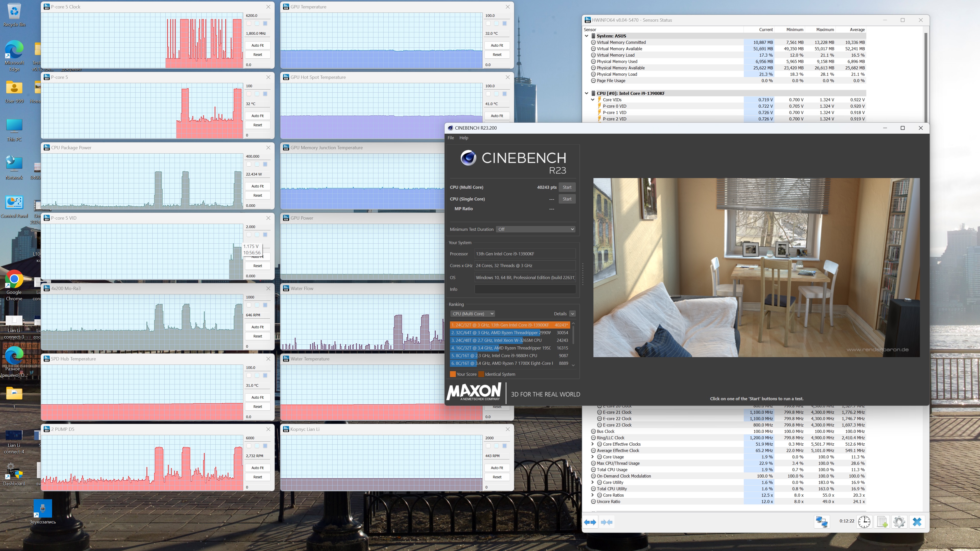The height and width of the screenshot is (551, 980).
Task: Click the HWiNFO log file icon
Action: click(882, 522)
